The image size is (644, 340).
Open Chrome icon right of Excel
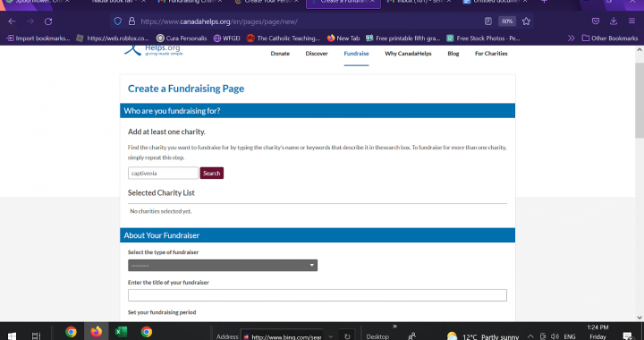[147, 331]
